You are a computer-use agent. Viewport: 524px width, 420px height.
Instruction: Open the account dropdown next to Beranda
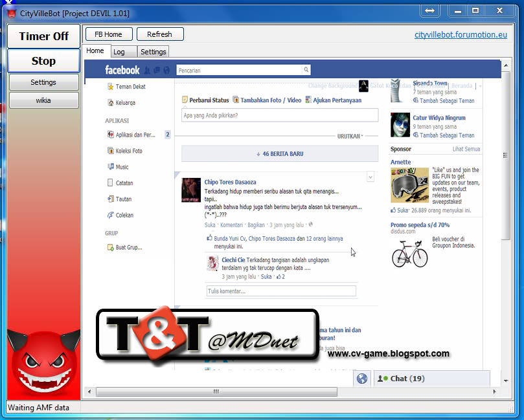(480, 86)
